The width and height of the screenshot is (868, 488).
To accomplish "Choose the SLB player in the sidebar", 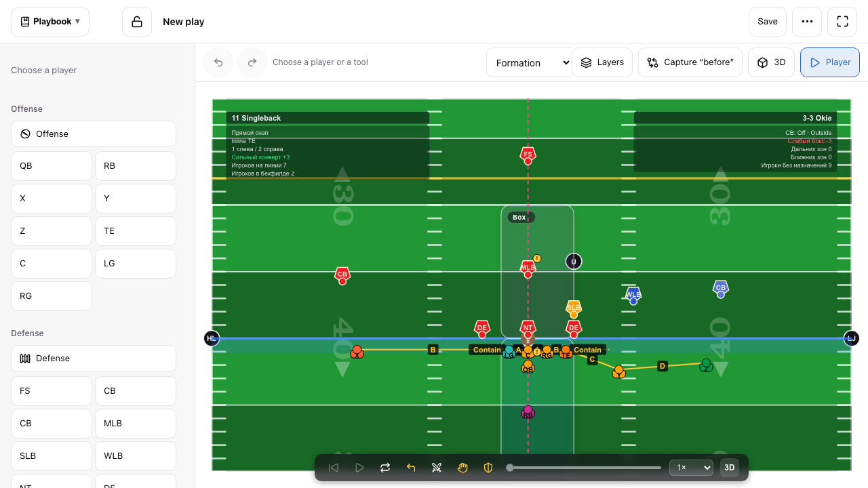I will coord(52,456).
